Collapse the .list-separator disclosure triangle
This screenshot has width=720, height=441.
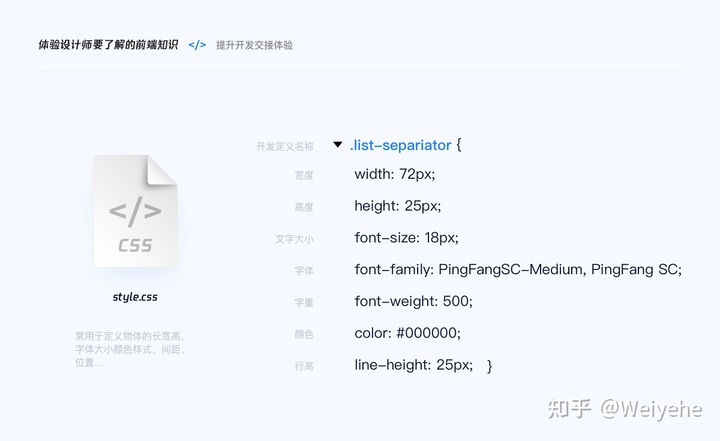click(x=338, y=145)
